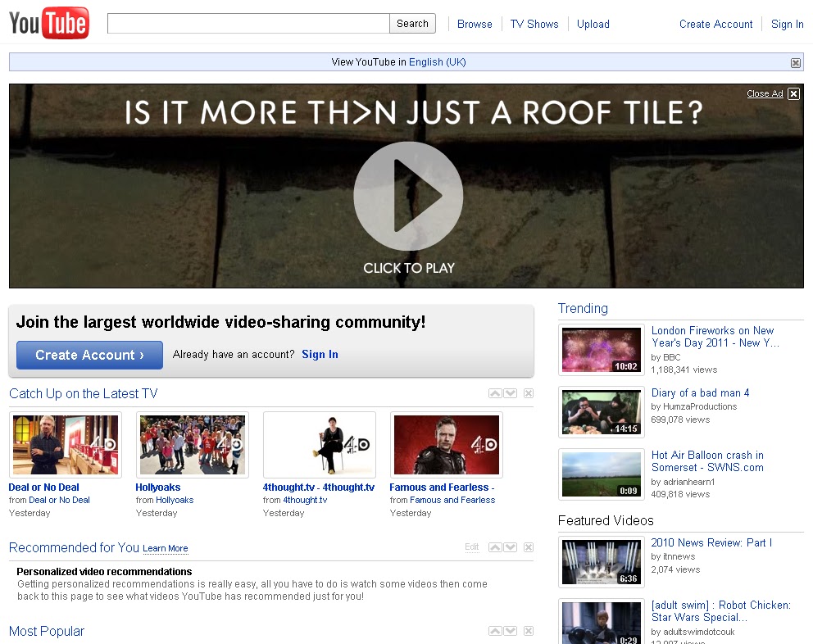813x644 pixels.
Task: Open the Most Popular heading
Action: coord(47,631)
